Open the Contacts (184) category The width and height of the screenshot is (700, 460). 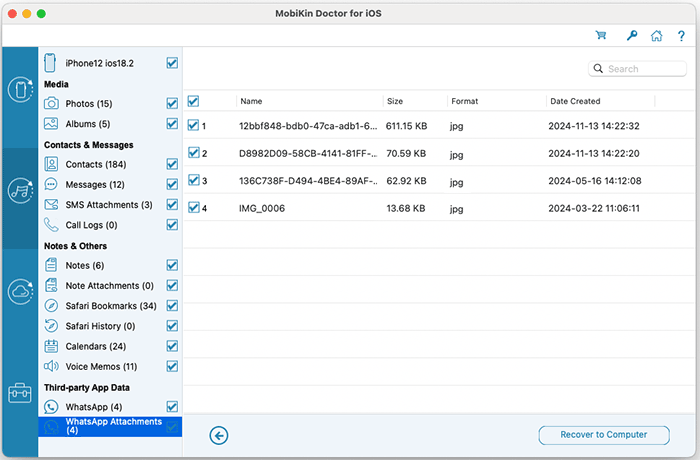[96, 164]
